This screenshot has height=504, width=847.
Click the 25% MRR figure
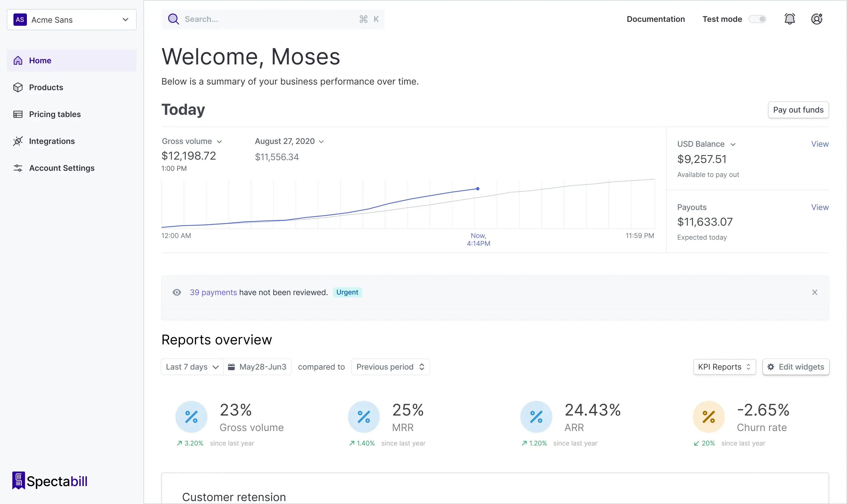[x=408, y=410]
